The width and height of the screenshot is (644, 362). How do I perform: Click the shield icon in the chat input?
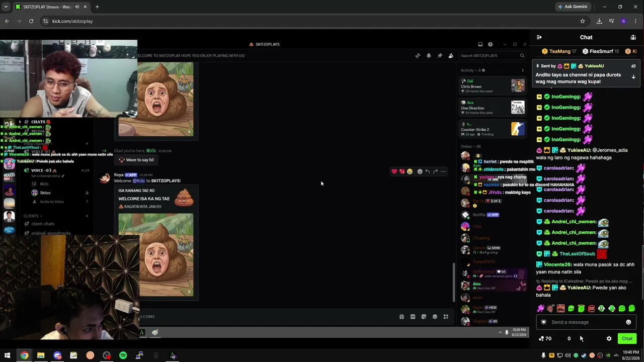coord(543,322)
